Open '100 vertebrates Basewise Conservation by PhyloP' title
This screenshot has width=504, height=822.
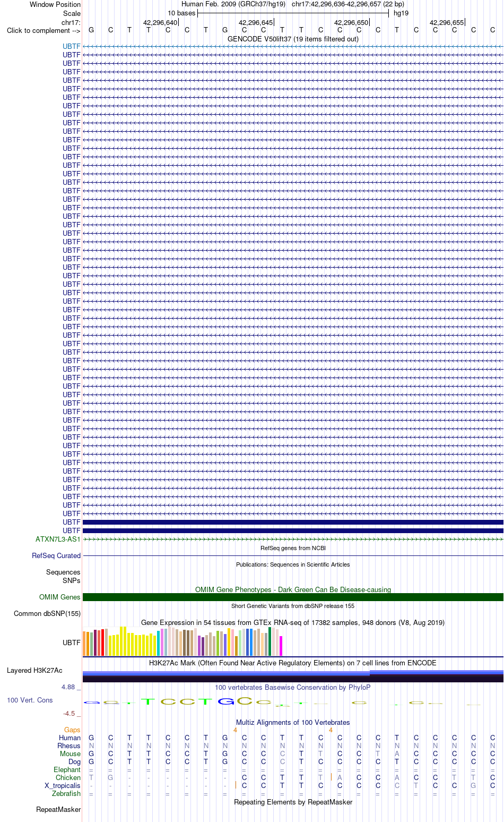[293, 687]
